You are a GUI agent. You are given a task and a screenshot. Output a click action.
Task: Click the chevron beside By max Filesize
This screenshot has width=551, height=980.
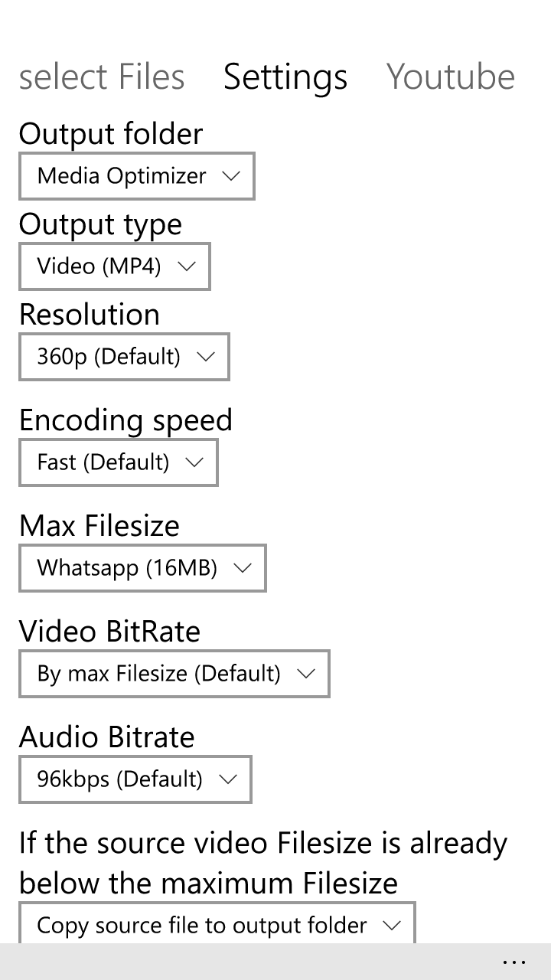305,674
